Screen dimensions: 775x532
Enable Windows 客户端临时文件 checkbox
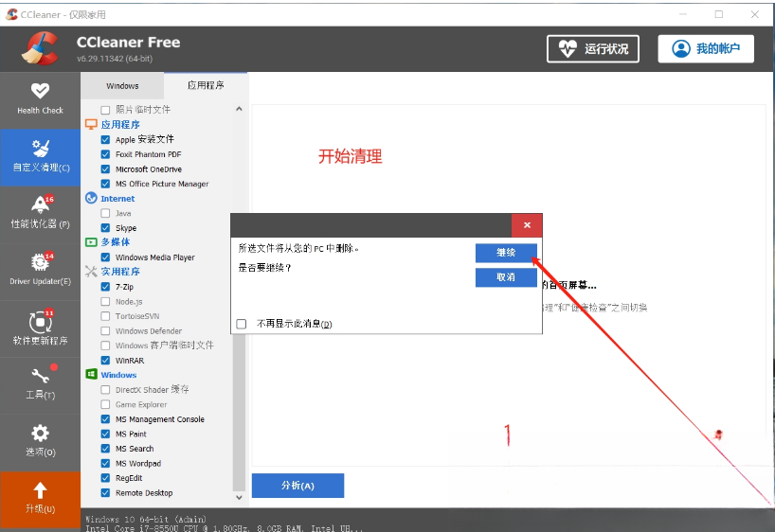click(105, 346)
